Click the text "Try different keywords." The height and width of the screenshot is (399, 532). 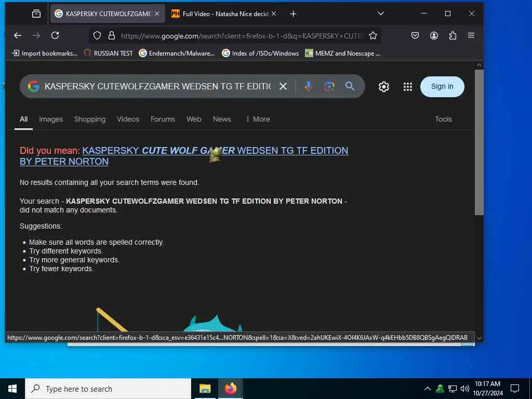tap(66, 251)
